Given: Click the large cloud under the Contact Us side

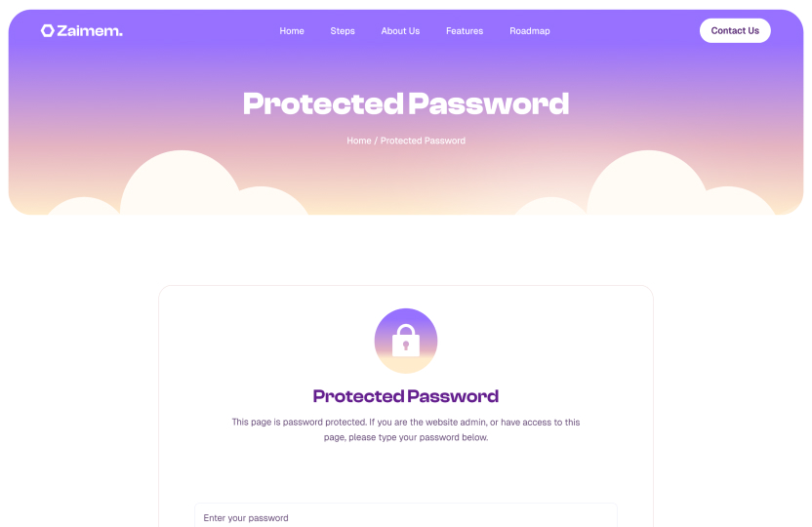Looking at the screenshot, I should coord(647,185).
